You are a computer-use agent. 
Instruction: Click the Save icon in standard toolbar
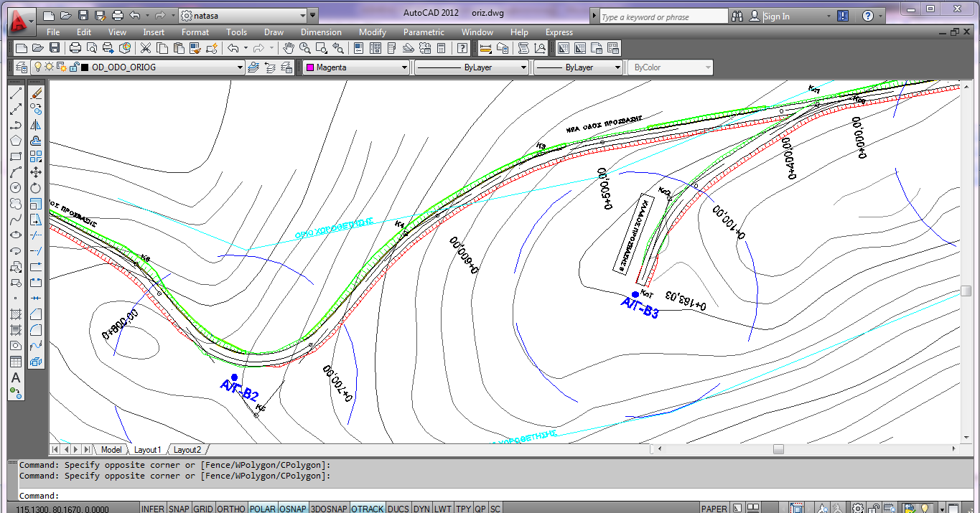55,48
